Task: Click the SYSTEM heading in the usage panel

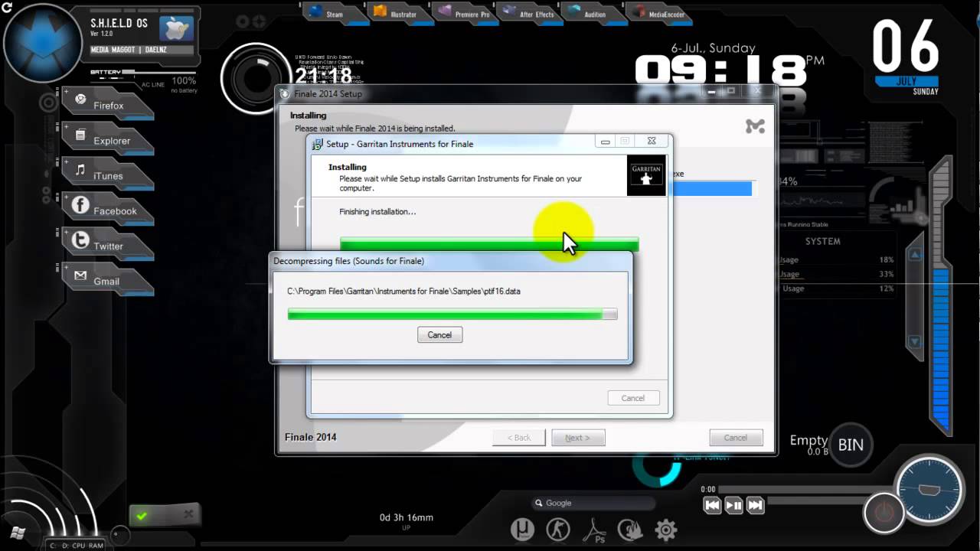Action: [823, 241]
